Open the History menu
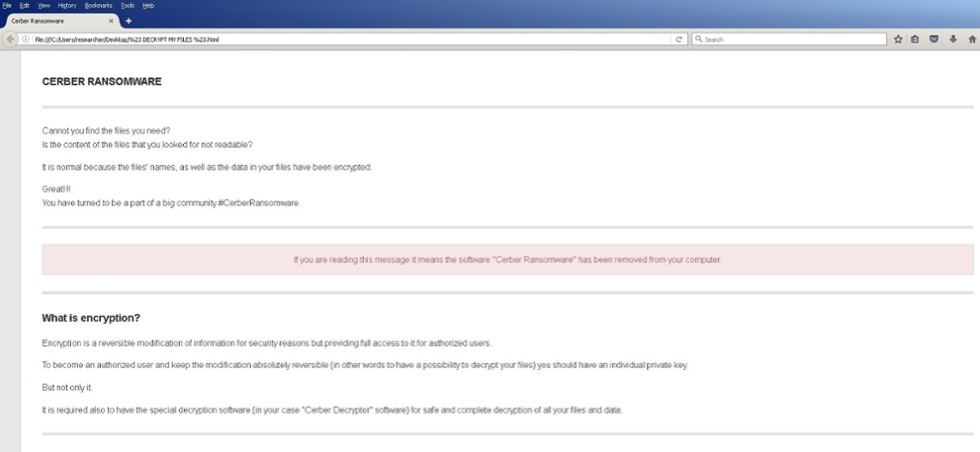 pyautogui.click(x=67, y=5)
